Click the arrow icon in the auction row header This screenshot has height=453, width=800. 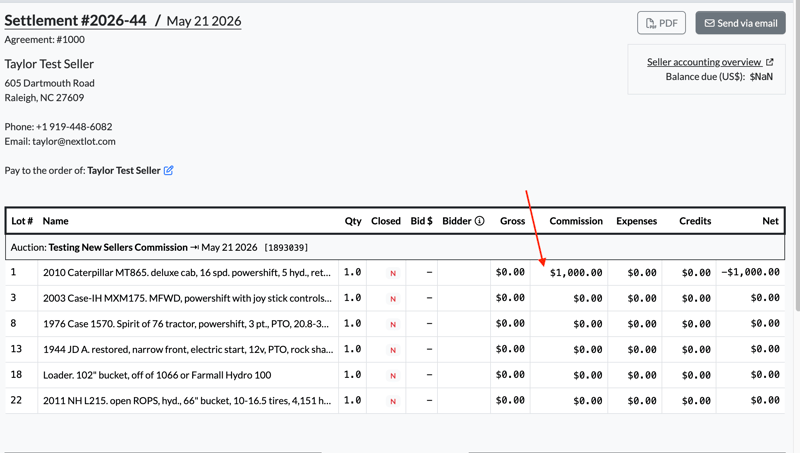point(194,247)
